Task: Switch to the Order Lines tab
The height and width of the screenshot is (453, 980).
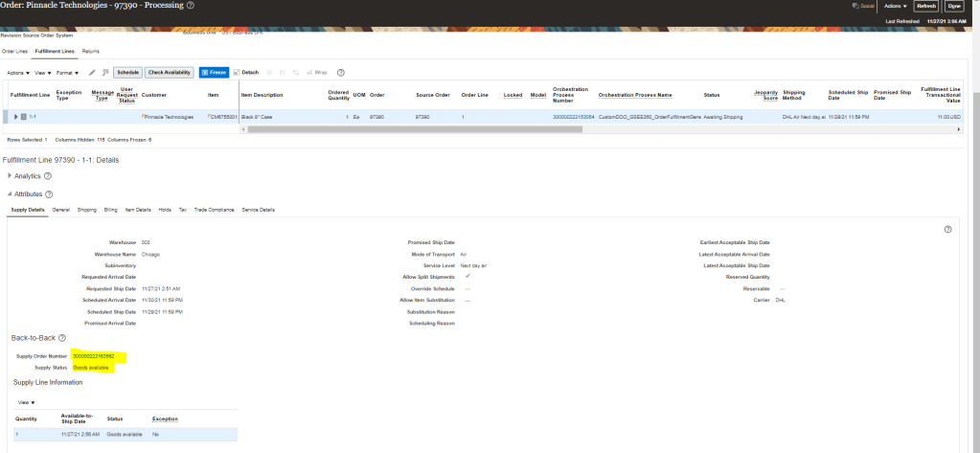Action: (x=14, y=51)
